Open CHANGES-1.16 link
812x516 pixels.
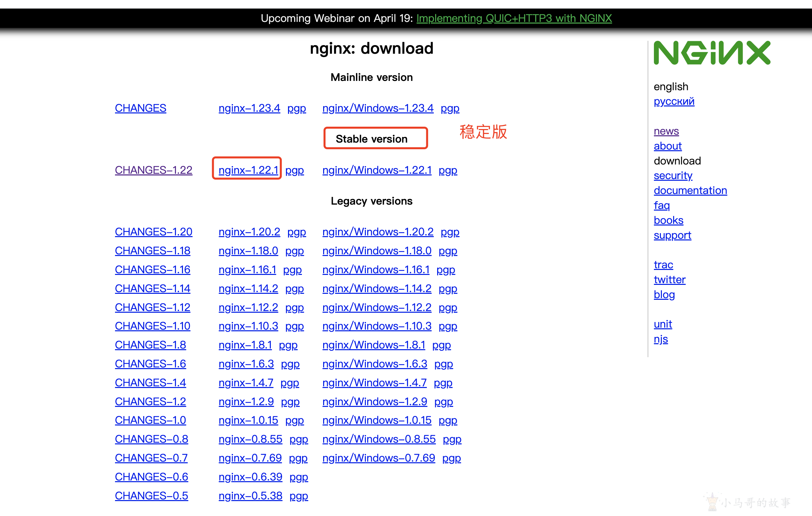pyautogui.click(x=152, y=270)
